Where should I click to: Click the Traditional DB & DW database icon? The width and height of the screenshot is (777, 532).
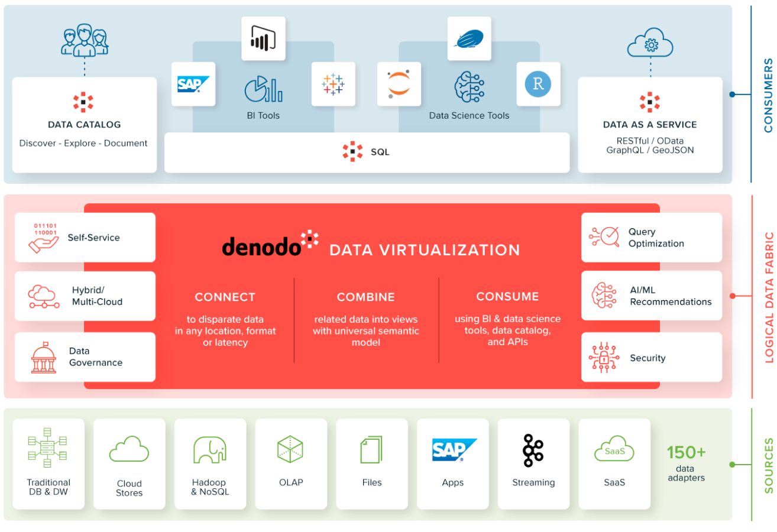tap(48, 448)
